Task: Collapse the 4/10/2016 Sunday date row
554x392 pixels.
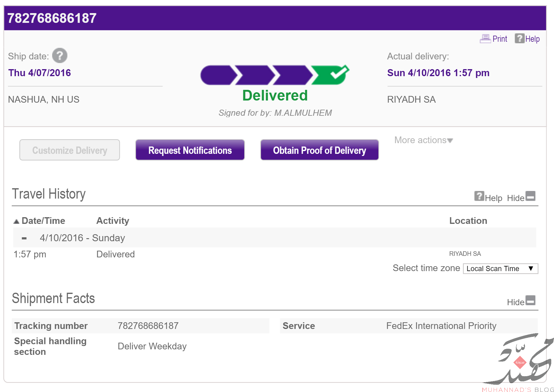Action: [24, 238]
